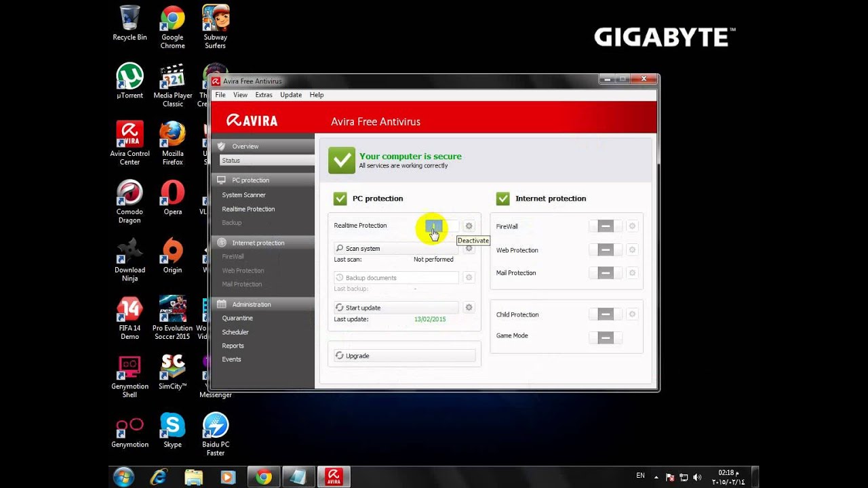Open SimCity desktop icon

pyautogui.click(x=172, y=373)
